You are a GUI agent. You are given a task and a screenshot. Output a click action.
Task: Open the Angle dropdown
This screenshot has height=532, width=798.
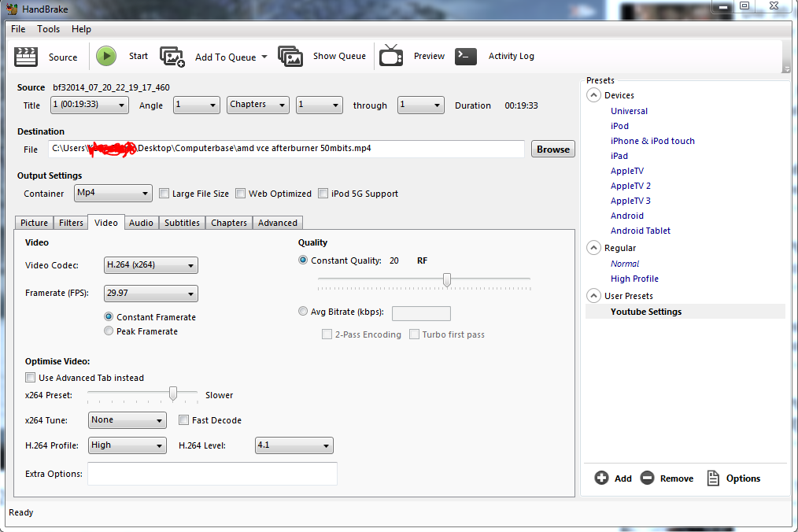(197, 105)
